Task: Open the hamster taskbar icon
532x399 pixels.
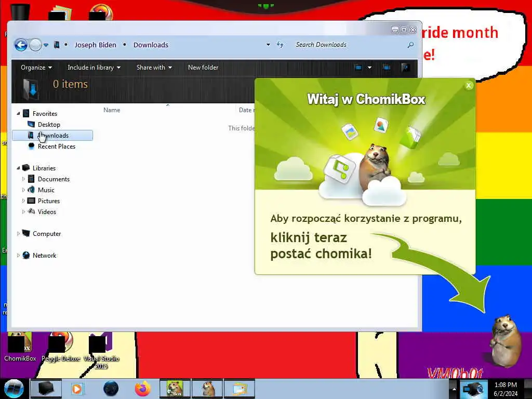Action: pyautogui.click(x=207, y=389)
